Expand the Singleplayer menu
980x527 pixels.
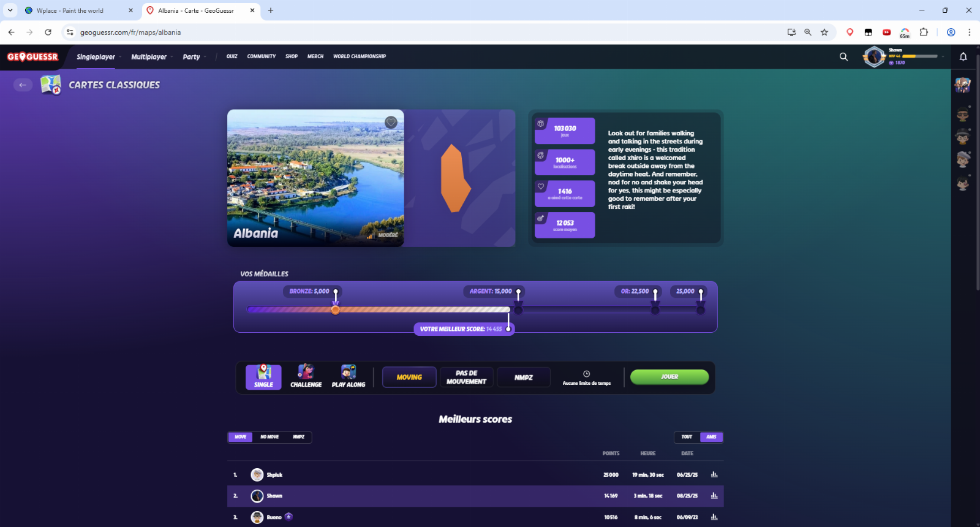[x=96, y=57]
